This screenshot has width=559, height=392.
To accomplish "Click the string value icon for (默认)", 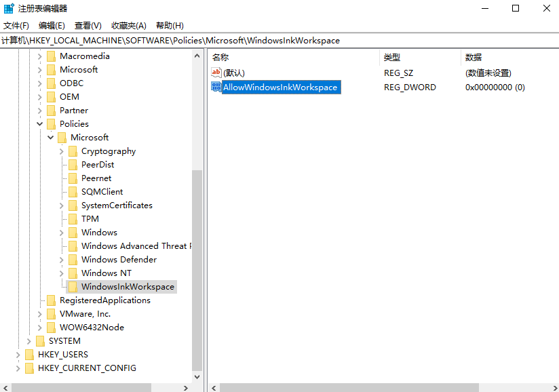I will 216,73.
